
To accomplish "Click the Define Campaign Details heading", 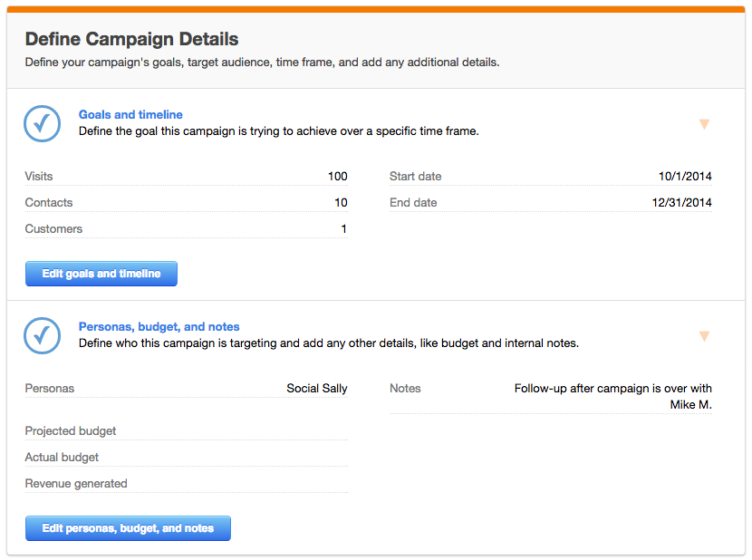I will (x=131, y=39).
